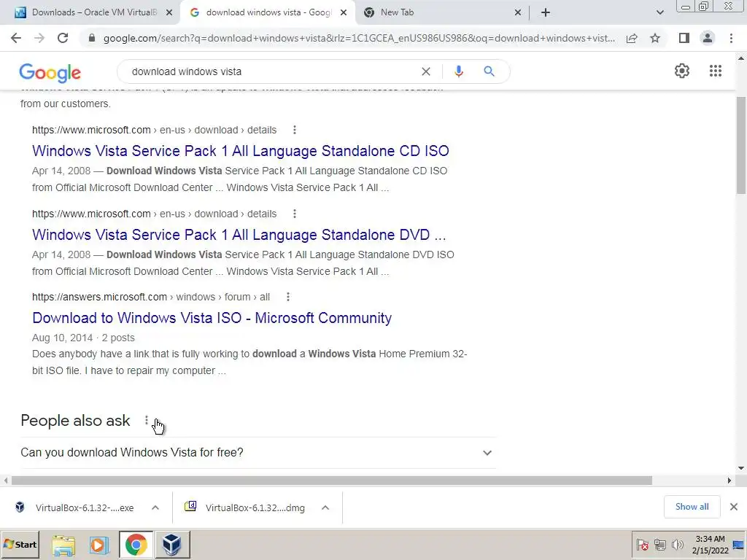Open menu for the VirtualBox .exe download
This screenshot has width=747, height=560.
click(x=155, y=507)
